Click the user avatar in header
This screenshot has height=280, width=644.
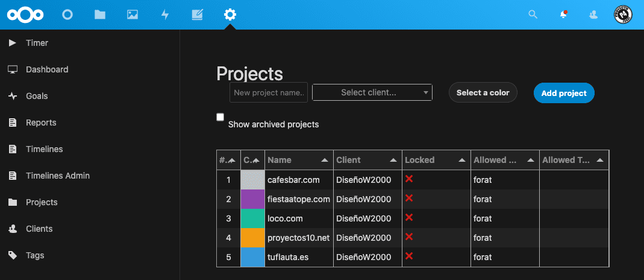coord(623,14)
